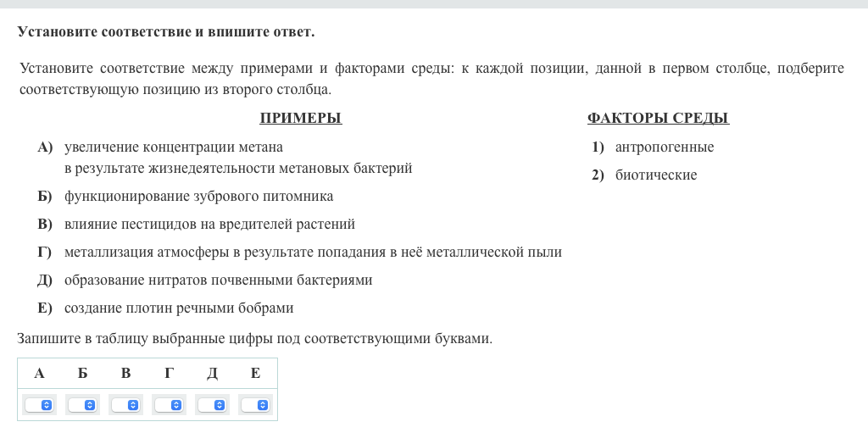Screen dimensions: 868x444
Task: Click the table header letter Е
Action: tap(255, 374)
